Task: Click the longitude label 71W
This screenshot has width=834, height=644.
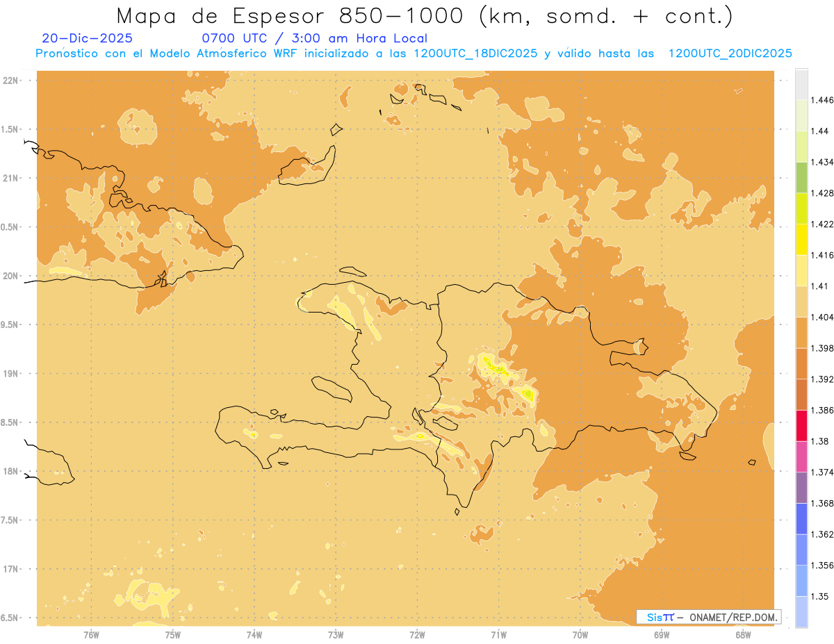Action: 498,634
